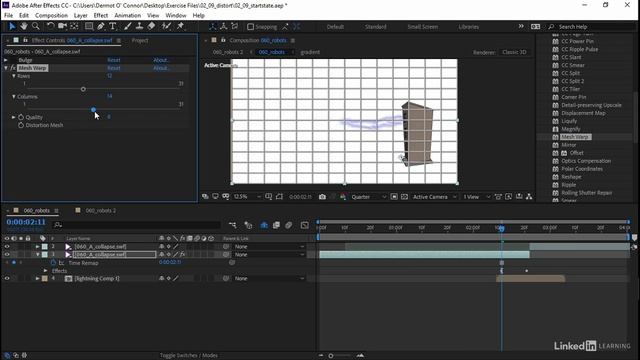
Task: Select the Type tool
Action: [x=113, y=26]
